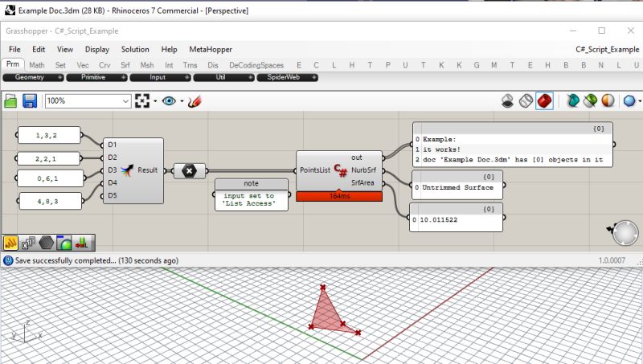Toggle the green sphere widget icon
The image size is (643, 364).
[x=64, y=243]
